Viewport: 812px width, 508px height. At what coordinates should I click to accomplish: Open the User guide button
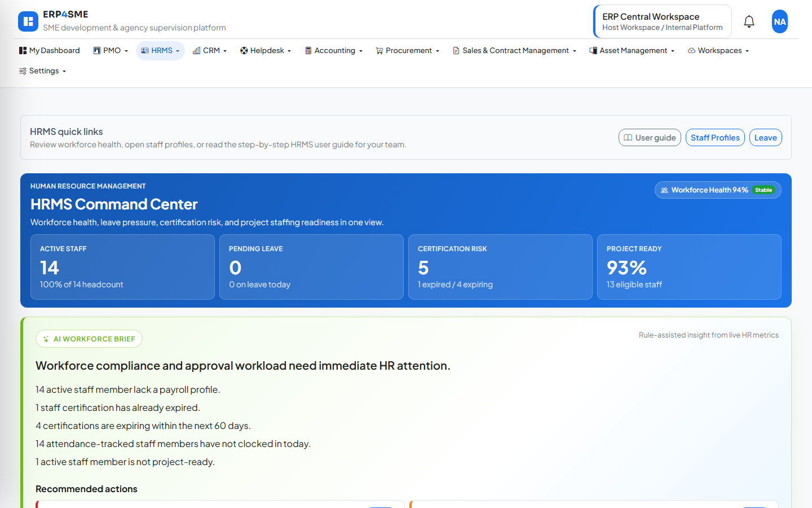(650, 138)
